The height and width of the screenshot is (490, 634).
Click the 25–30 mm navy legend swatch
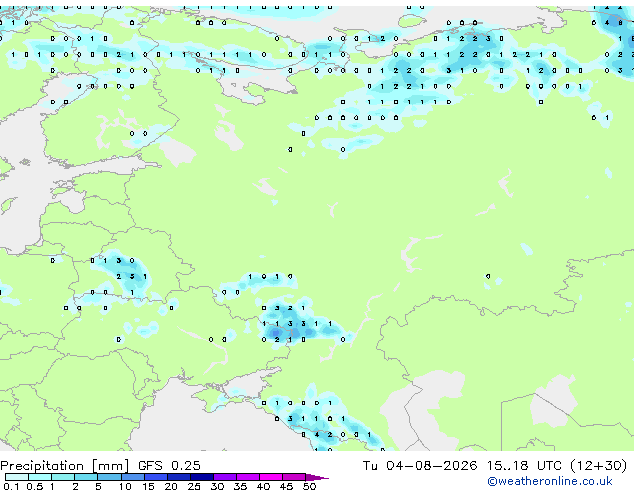point(201,477)
